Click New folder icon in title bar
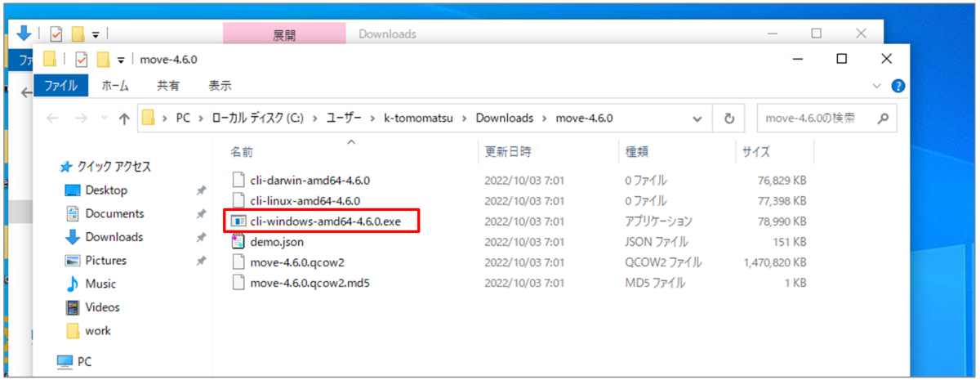This screenshot has height=380, width=980. (x=103, y=60)
